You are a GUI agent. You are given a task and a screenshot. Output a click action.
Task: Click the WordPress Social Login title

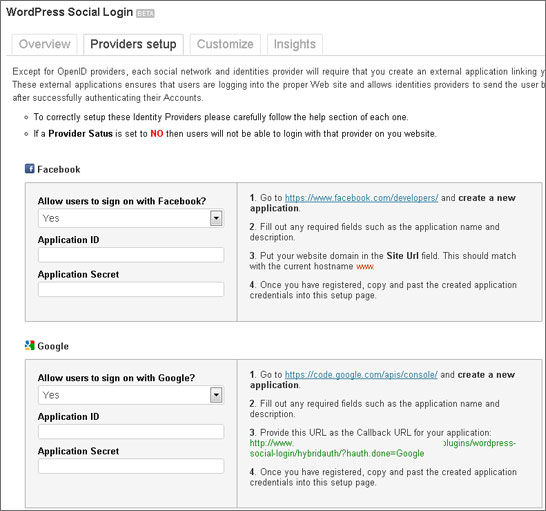pyautogui.click(x=70, y=12)
